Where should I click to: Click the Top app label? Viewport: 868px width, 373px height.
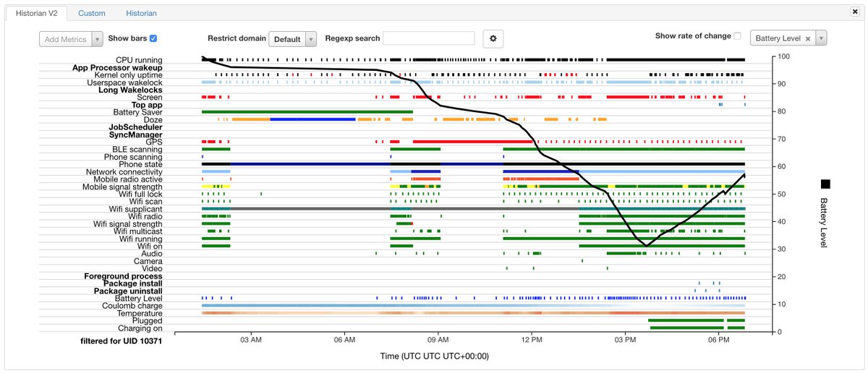click(147, 105)
